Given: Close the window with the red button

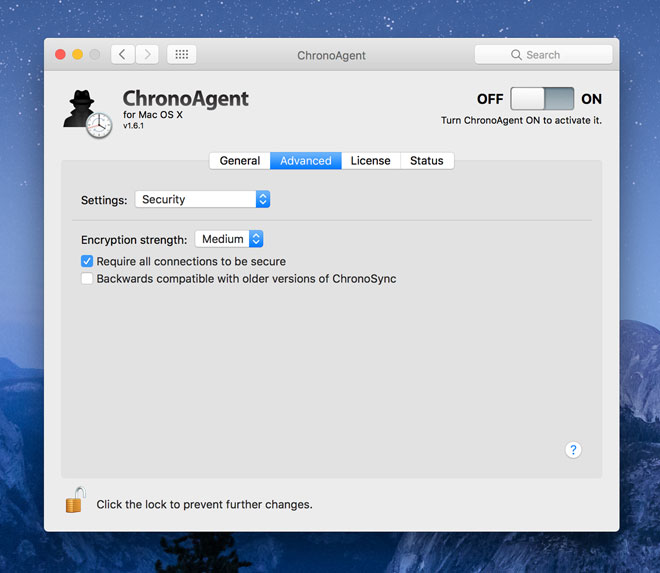Looking at the screenshot, I should click(60, 54).
